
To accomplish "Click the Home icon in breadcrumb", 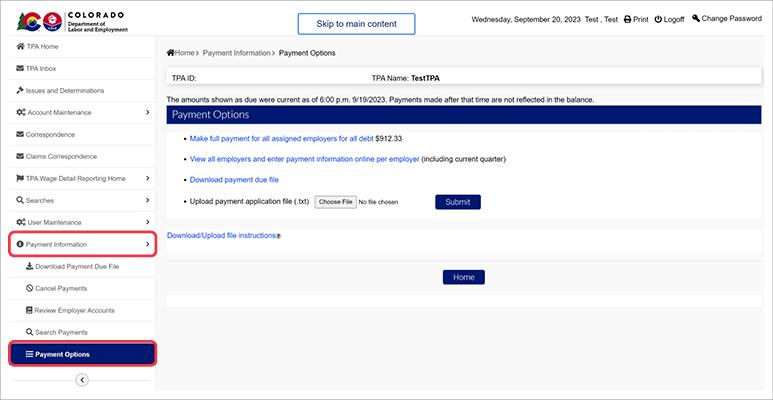I will tap(171, 52).
